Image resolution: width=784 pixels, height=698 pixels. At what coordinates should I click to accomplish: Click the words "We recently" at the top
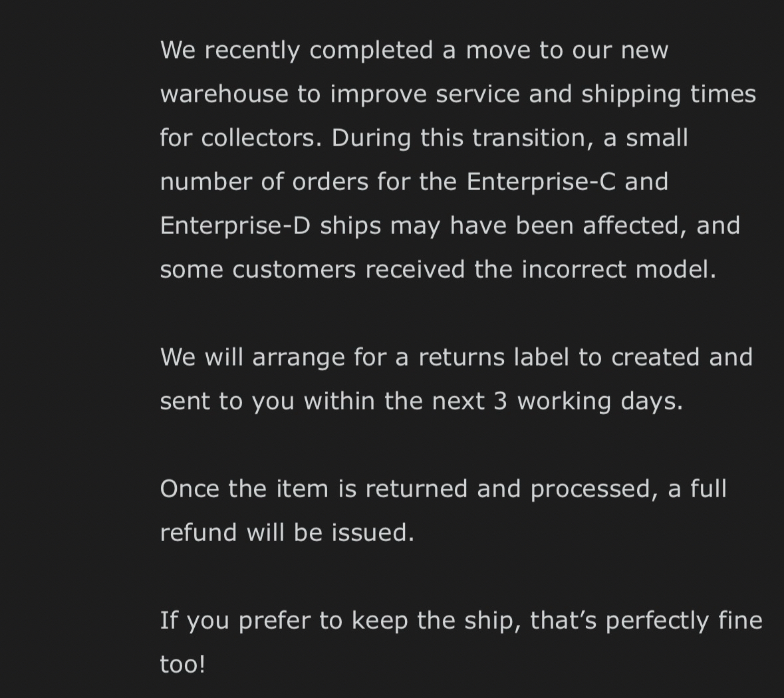click(x=230, y=50)
